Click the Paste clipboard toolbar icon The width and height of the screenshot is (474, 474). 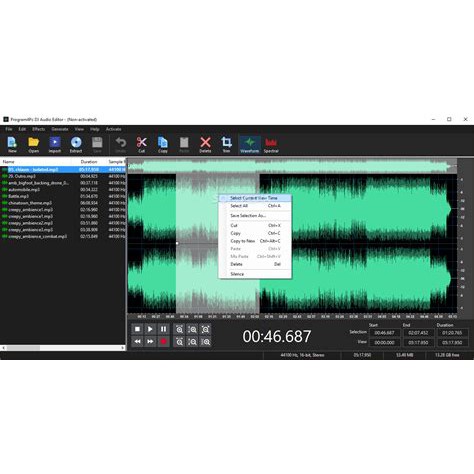point(184,144)
